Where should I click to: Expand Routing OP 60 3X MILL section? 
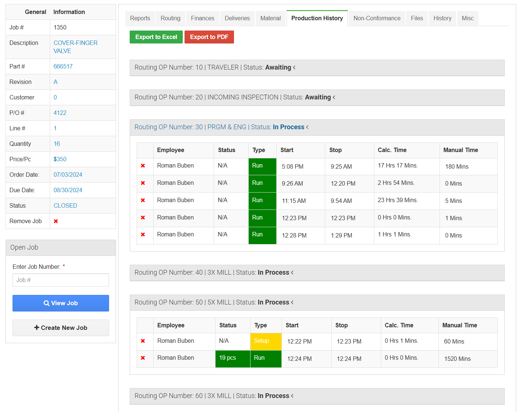(214, 396)
